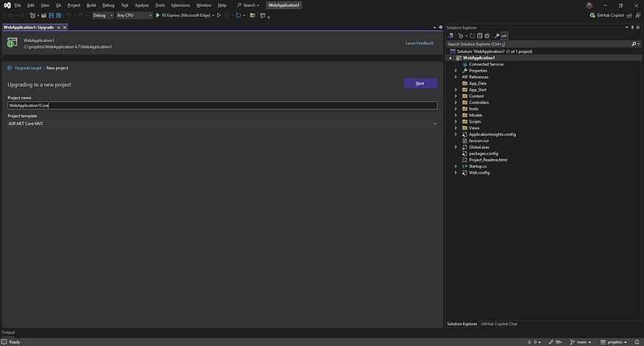
Task: Switch to GitHub Copilot Chat tab
Action: point(499,324)
